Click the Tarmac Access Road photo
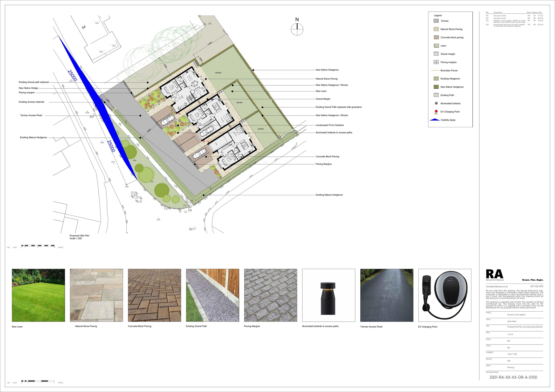The height and width of the screenshot is (392, 555). click(x=386, y=295)
